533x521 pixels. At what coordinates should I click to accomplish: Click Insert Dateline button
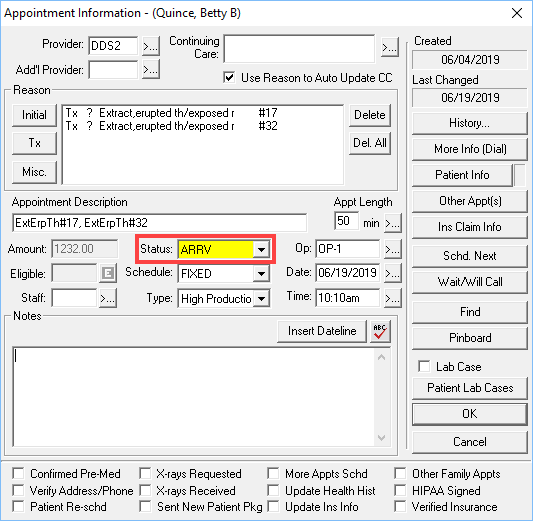[x=322, y=331]
